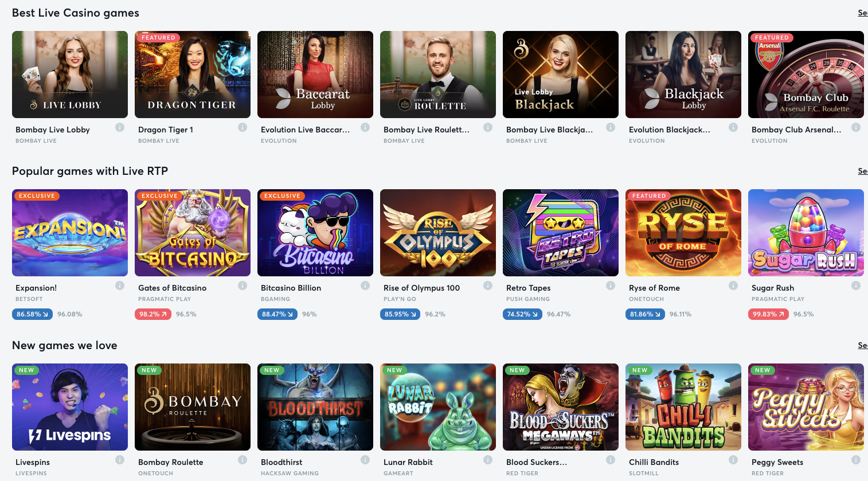Open Evolution Baccarat Lobby thumbnail

tap(315, 75)
